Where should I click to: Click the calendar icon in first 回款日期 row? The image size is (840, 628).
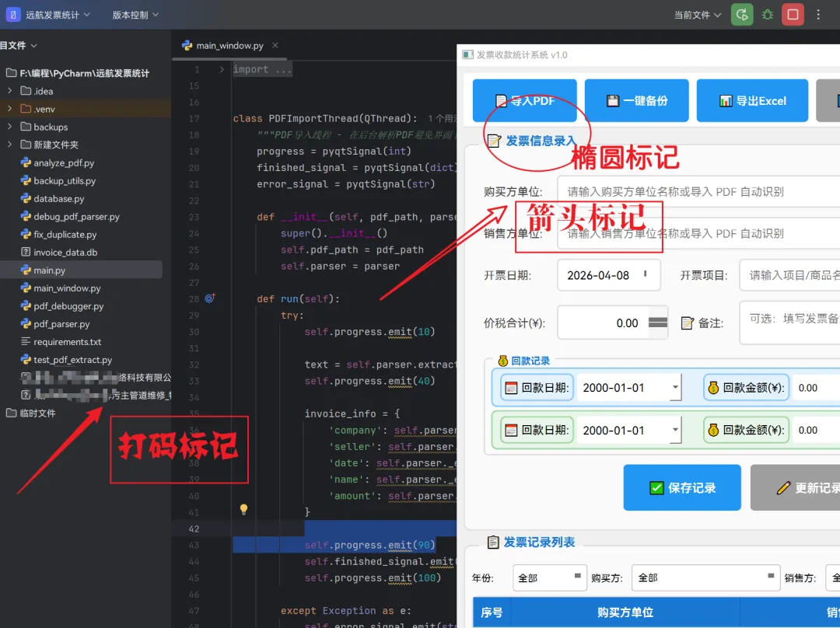(x=511, y=388)
